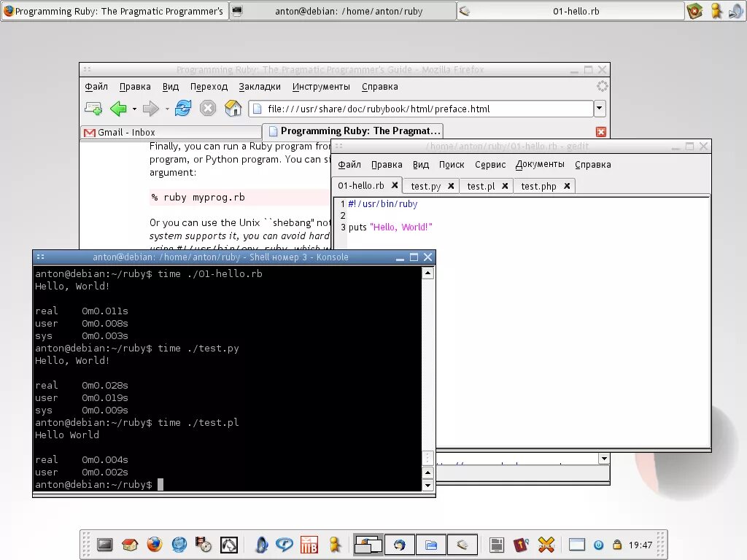Click the blue globe icon in panel
The image size is (747, 560).
(179, 544)
